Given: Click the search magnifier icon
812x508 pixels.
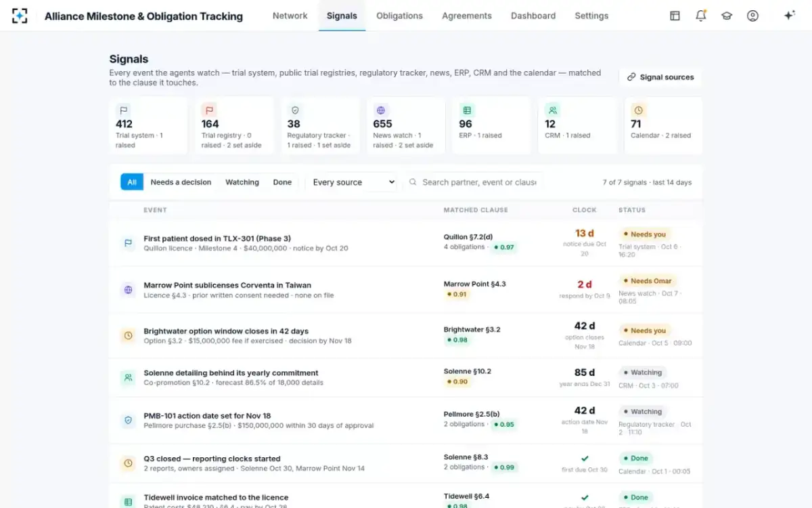Looking at the screenshot, I should tap(412, 182).
